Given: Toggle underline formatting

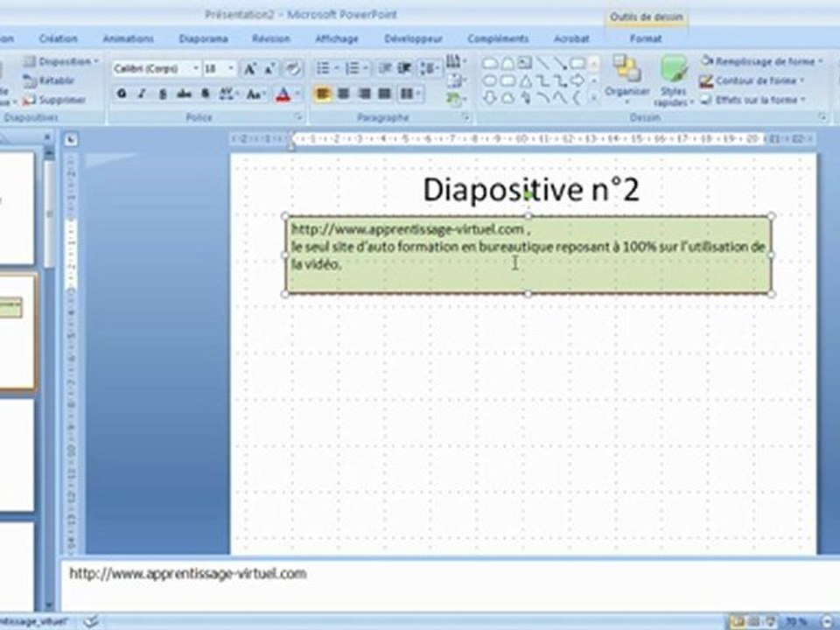Looking at the screenshot, I should coord(163,94).
